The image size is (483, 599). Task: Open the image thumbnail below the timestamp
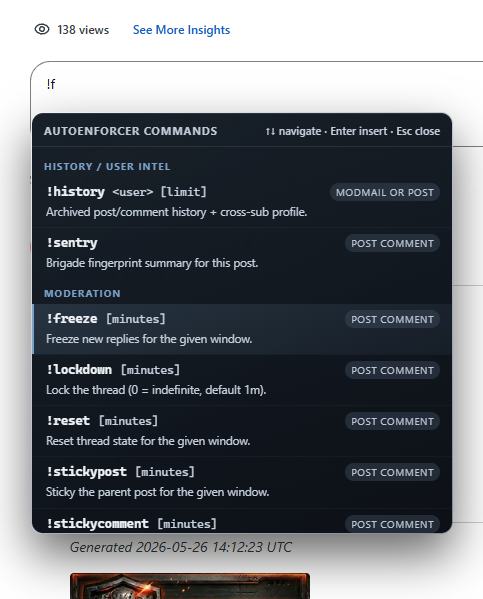coord(190,586)
